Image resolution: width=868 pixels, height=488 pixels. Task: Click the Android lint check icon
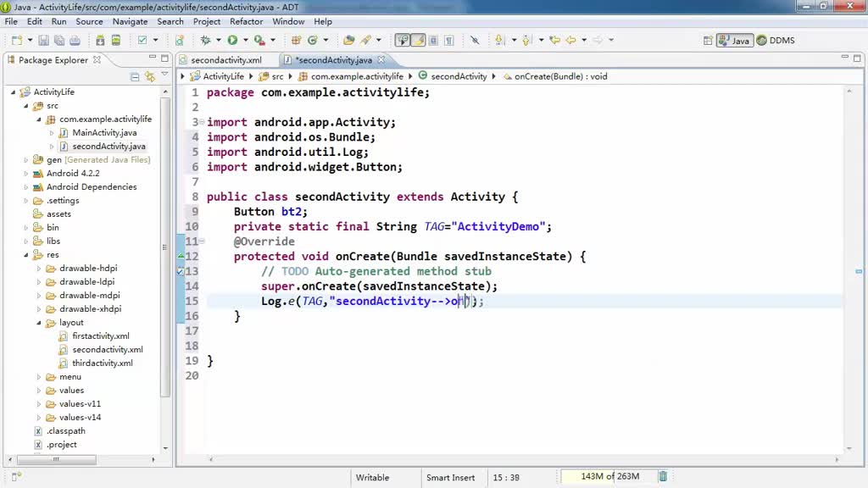[142, 41]
